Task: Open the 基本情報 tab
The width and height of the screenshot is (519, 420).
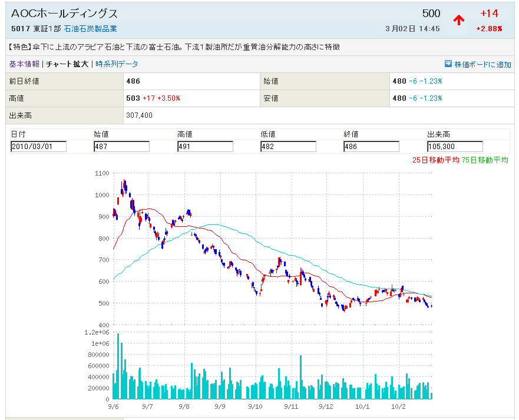Action: pos(24,64)
